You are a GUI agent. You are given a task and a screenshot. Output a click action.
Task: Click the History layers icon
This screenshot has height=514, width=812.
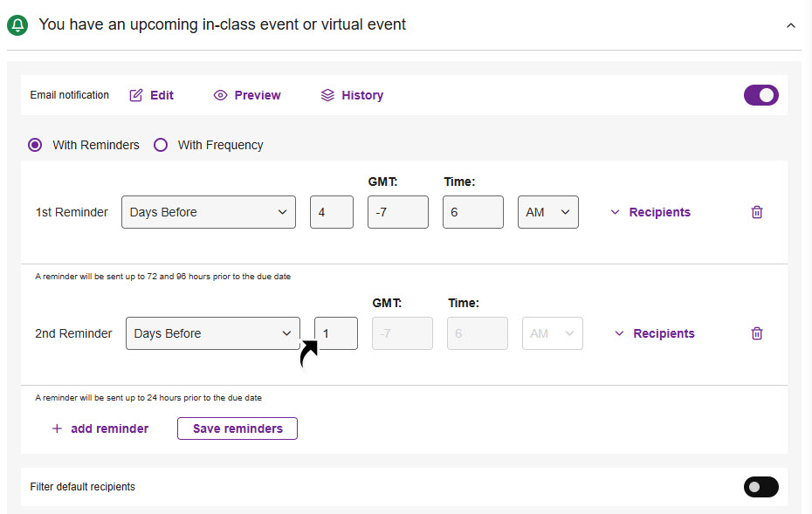(x=327, y=95)
